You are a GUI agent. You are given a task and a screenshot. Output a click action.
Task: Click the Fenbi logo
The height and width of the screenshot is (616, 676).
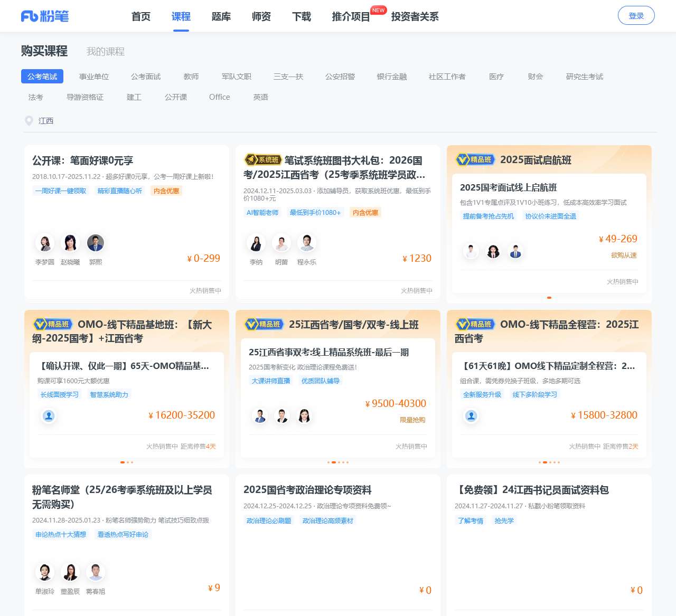coord(45,16)
